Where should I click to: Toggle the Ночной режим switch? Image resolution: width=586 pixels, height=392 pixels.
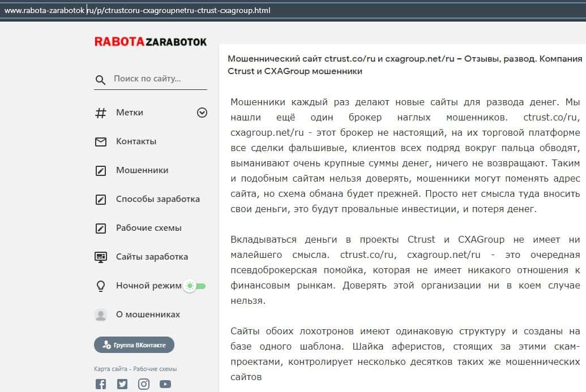click(x=195, y=286)
